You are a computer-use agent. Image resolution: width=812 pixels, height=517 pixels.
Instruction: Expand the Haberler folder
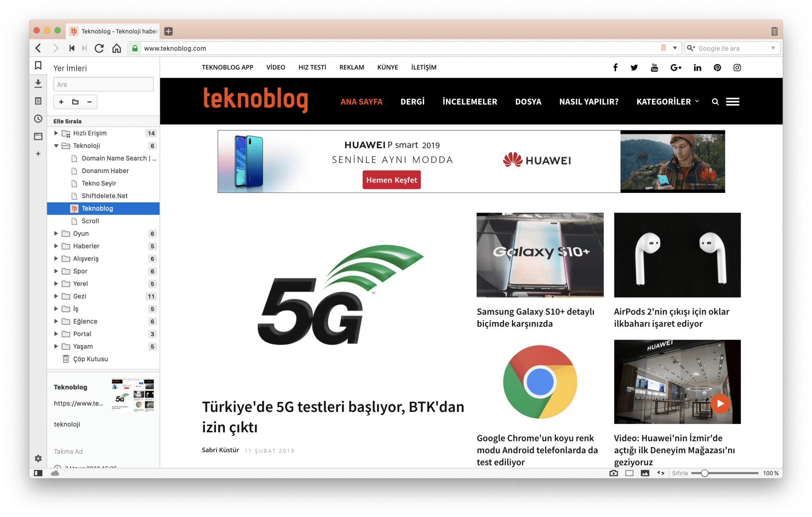[56, 246]
